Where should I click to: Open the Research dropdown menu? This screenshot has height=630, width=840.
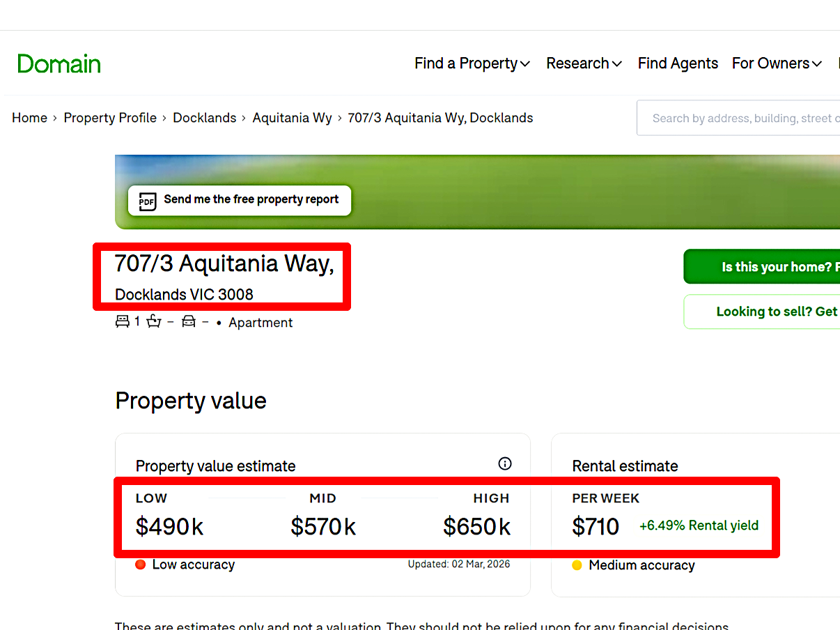pos(584,63)
